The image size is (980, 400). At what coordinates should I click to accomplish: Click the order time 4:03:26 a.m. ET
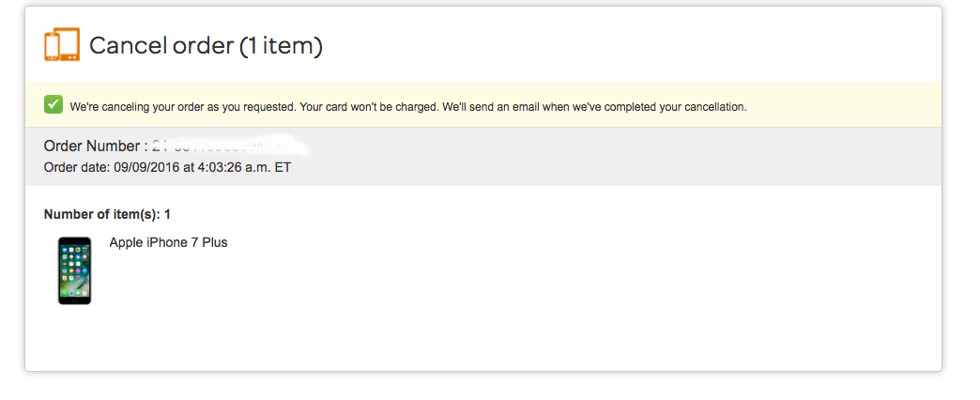[244, 167]
